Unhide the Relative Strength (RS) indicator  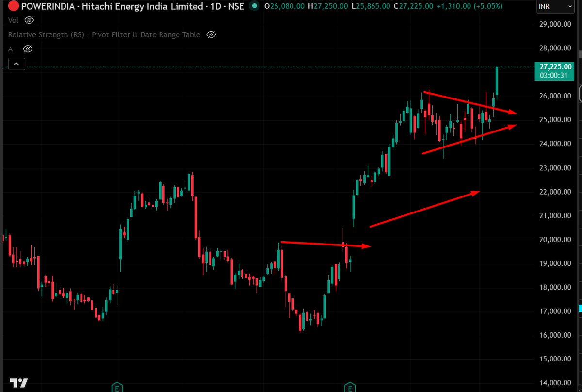210,34
